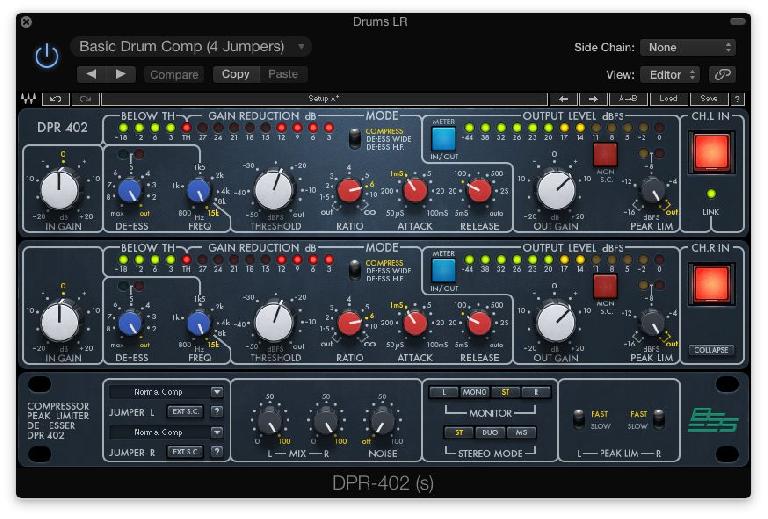The height and width of the screenshot is (519, 768).
Task: Toggle the Jumper L EXT S.C. button
Action: click(x=185, y=411)
